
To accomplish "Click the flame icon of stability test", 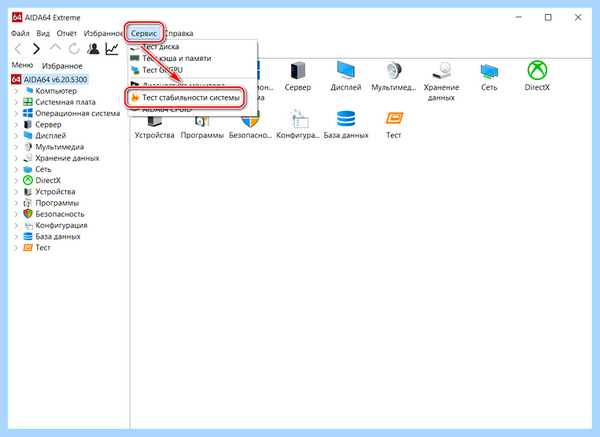I will pos(135,98).
